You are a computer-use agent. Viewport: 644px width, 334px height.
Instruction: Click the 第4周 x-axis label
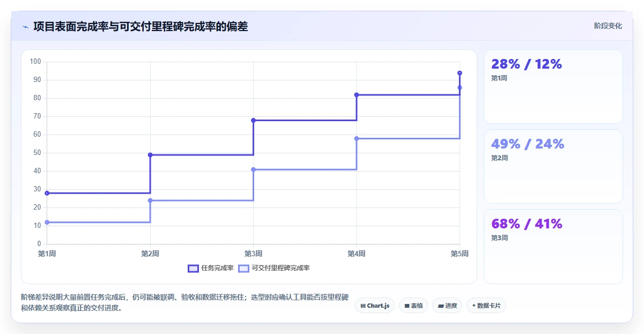coord(357,254)
